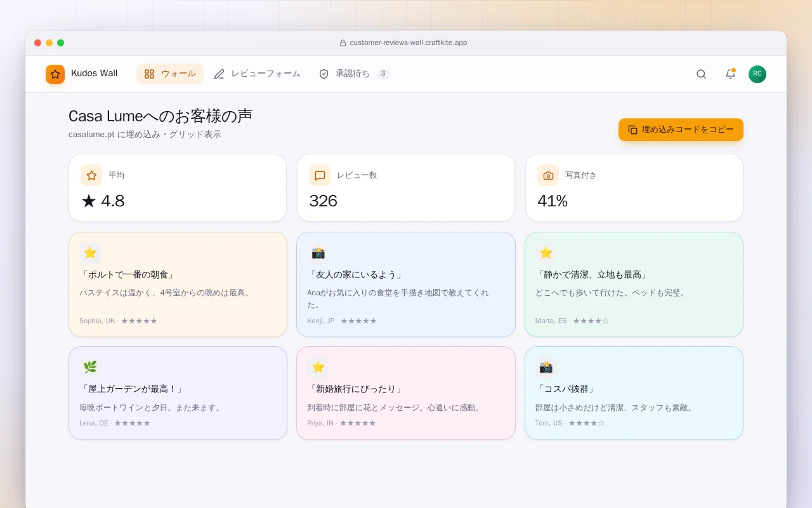Image resolution: width=812 pixels, height=508 pixels.
Task: Open the レビューフォーム tab
Action: click(x=257, y=74)
